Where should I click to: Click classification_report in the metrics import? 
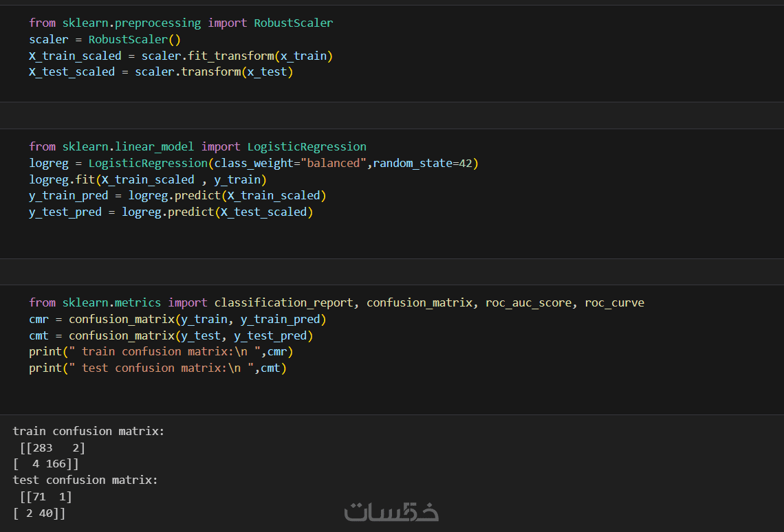coord(283,302)
